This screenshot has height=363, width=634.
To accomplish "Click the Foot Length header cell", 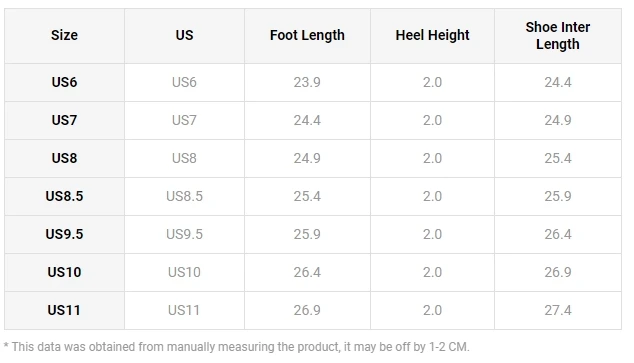I will click(307, 36).
